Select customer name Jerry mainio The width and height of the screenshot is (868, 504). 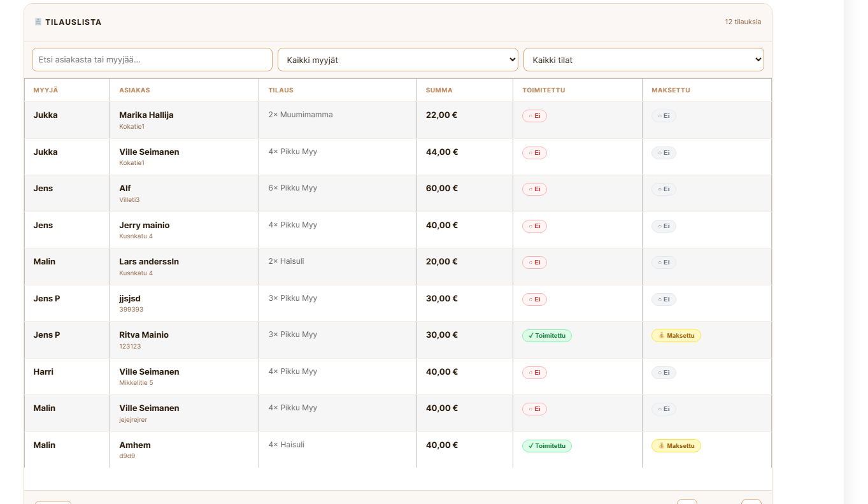pos(145,226)
